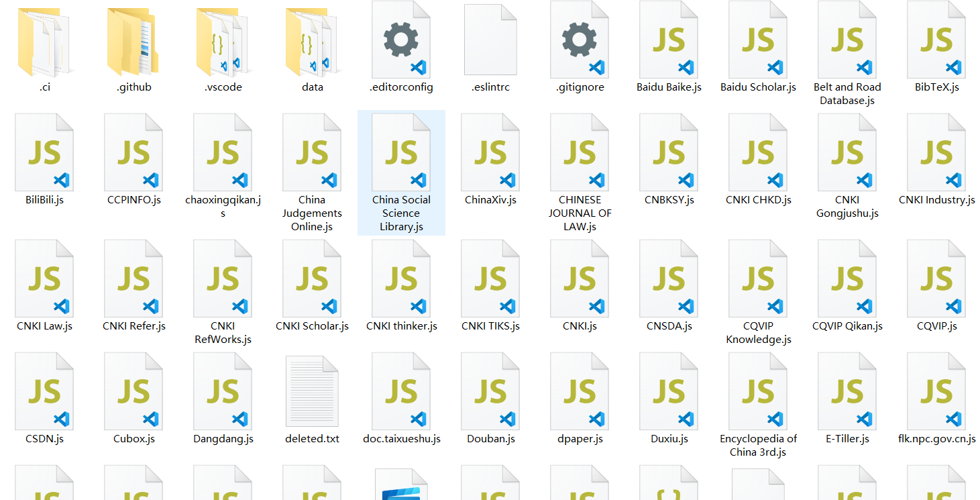This screenshot has height=500, width=980.
Task: Select the CCPINFO.js file icon
Action: 133,152
